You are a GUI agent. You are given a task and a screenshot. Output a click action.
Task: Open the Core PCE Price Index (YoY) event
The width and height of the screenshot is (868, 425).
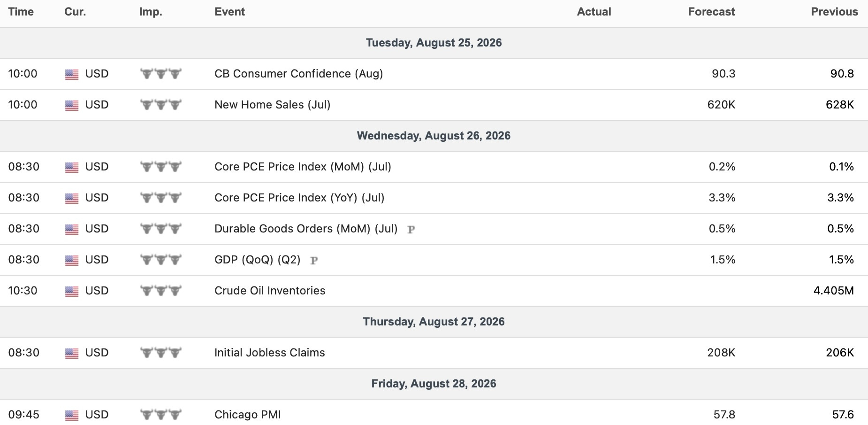[x=299, y=198]
